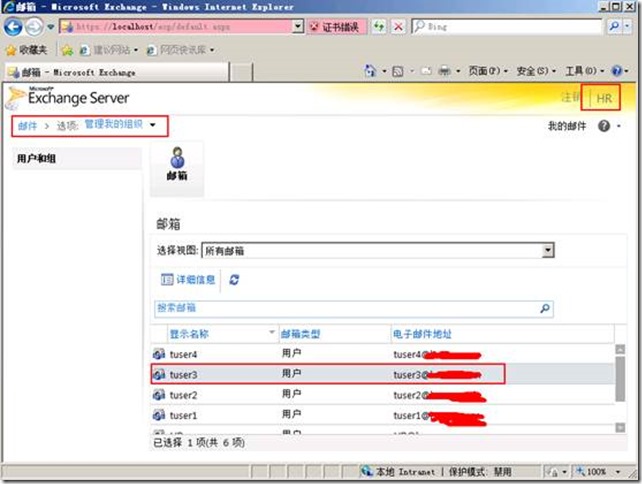
Task: Open the 工具(O) tools menu
Action: click(x=584, y=71)
